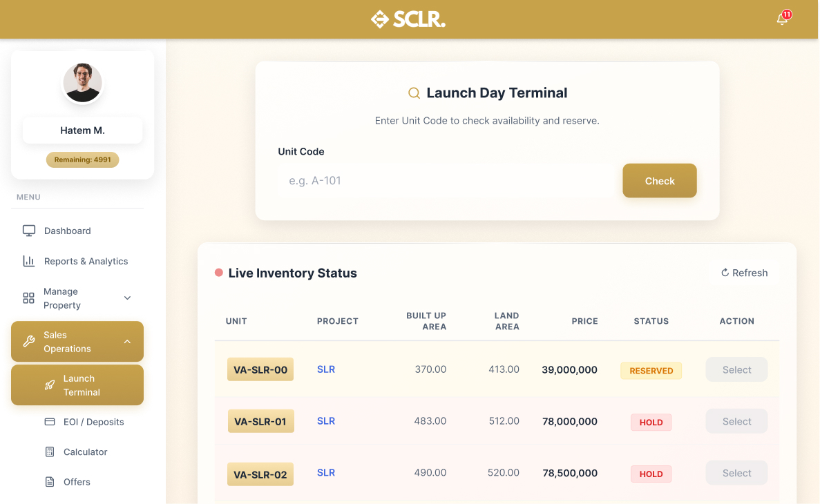Open the notifications bell icon
This screenshot has width=820, height=504.
[782, 19]
